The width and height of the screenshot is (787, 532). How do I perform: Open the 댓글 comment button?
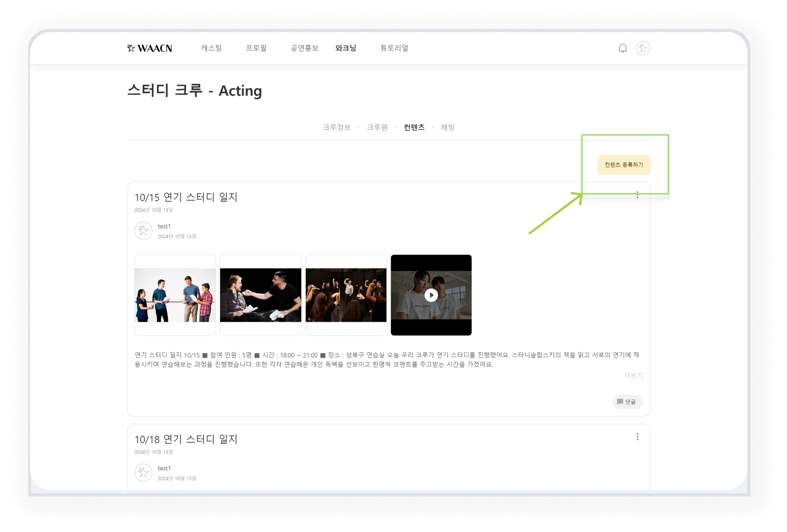(x=627, y=402)
